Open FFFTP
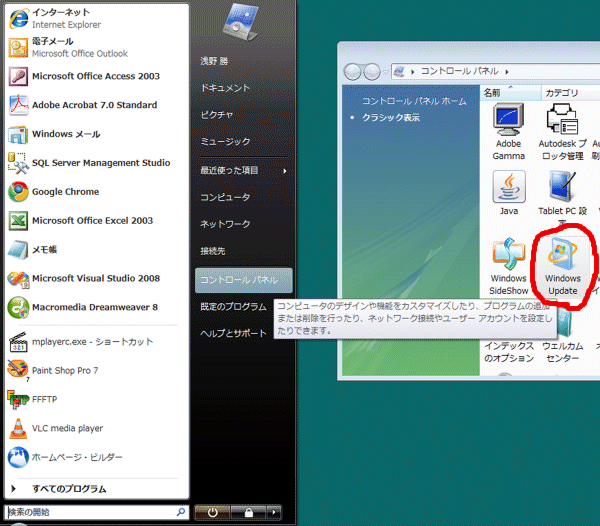 [97, 399]
